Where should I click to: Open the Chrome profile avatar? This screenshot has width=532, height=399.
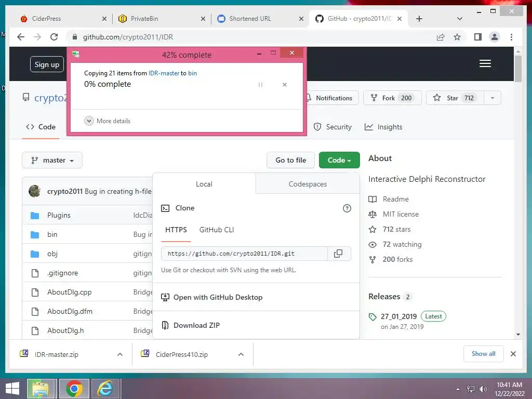[x=495, y=37]
